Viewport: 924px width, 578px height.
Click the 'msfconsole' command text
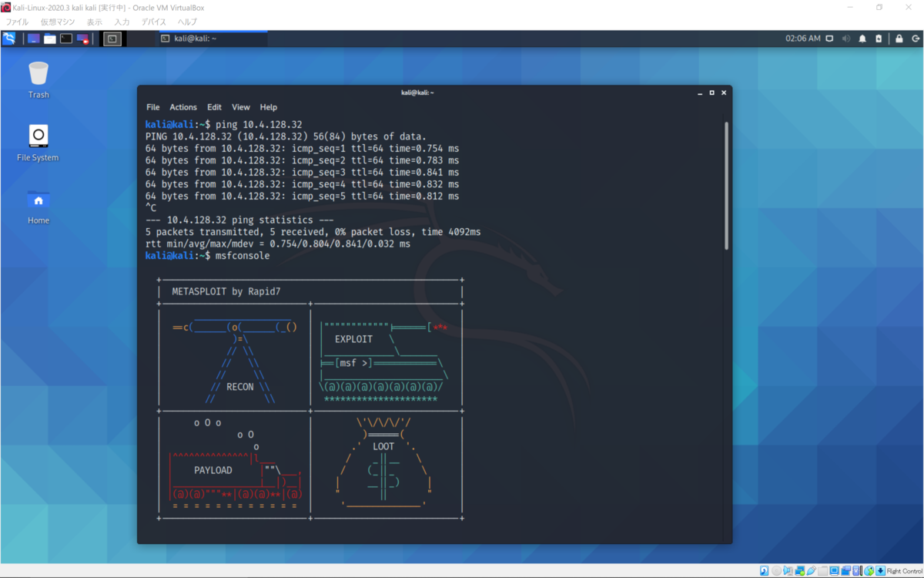243,256
